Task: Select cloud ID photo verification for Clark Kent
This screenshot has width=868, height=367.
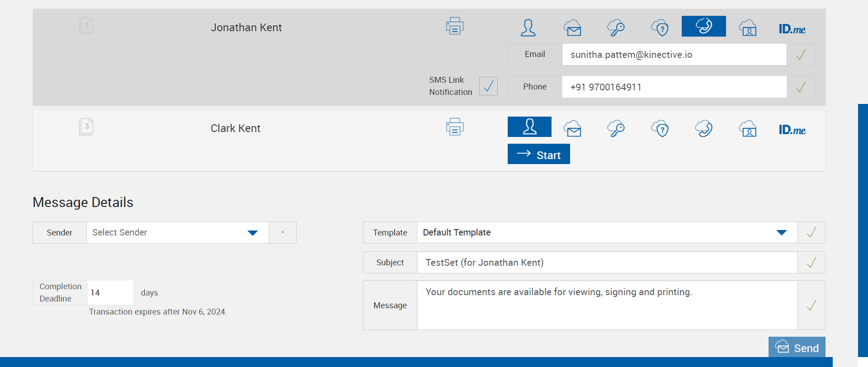Action: [748, 129]
